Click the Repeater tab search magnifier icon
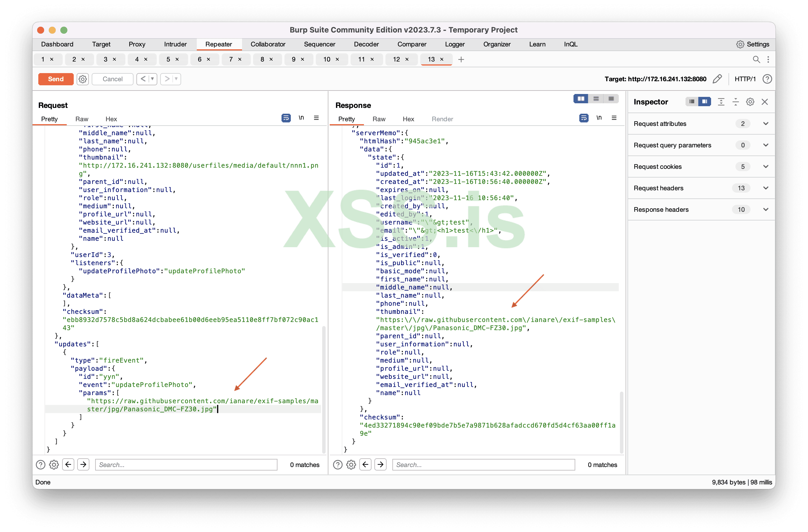The width and height of the screenshot is (808, 532). 756,59
